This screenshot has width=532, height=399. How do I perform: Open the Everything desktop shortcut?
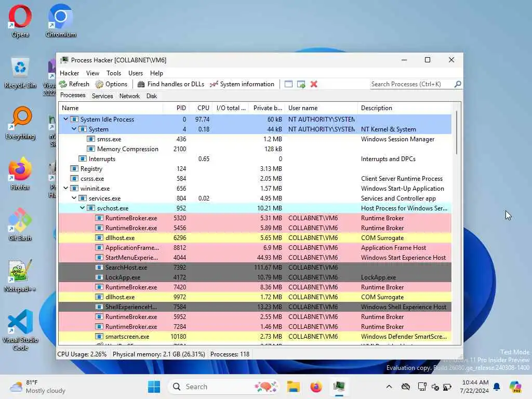tap(20, 123)
